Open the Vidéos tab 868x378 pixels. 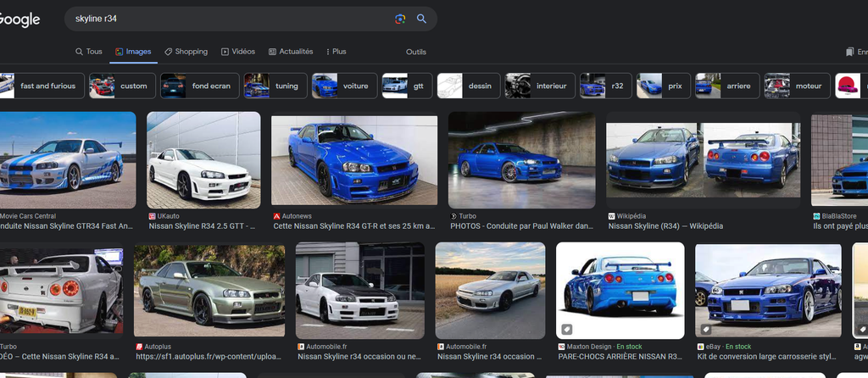(238, 52)
